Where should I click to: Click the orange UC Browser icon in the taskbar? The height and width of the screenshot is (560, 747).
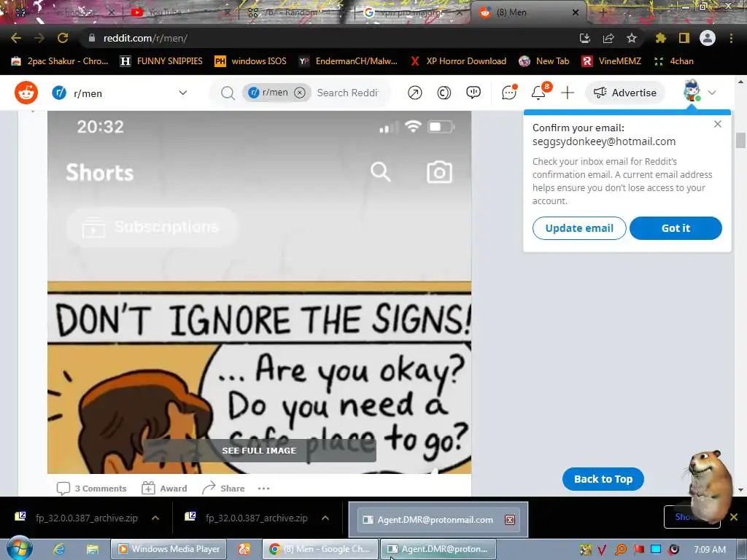pyautogui.click(x=244, y=549)
